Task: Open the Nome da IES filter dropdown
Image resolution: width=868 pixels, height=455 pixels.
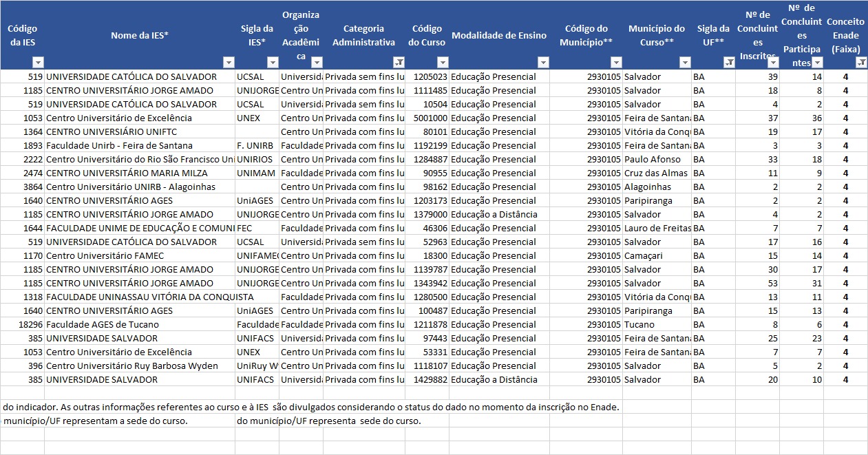Action: click(x=228, y=63)
